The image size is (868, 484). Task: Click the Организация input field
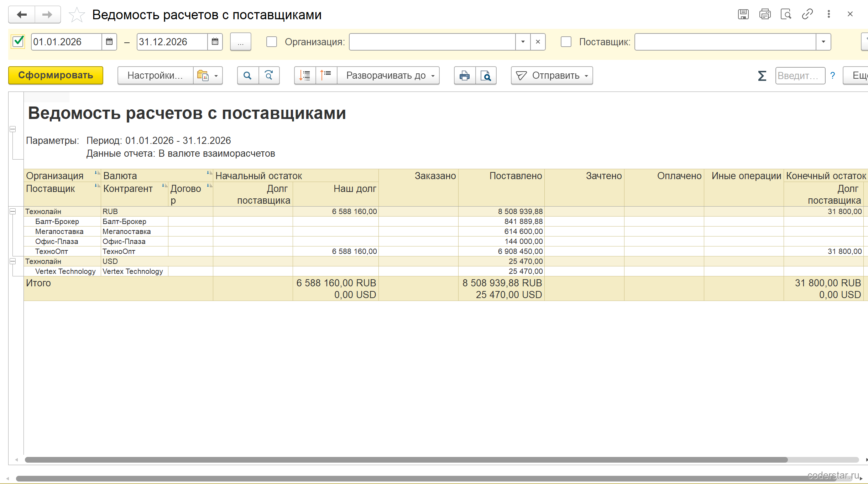click(432, 42)
